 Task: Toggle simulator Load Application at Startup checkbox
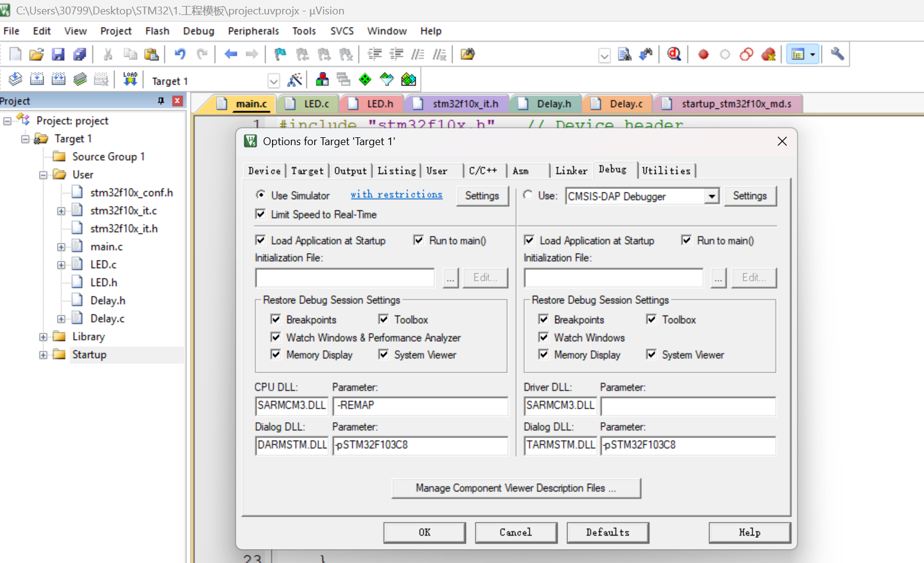click(261, 240)
